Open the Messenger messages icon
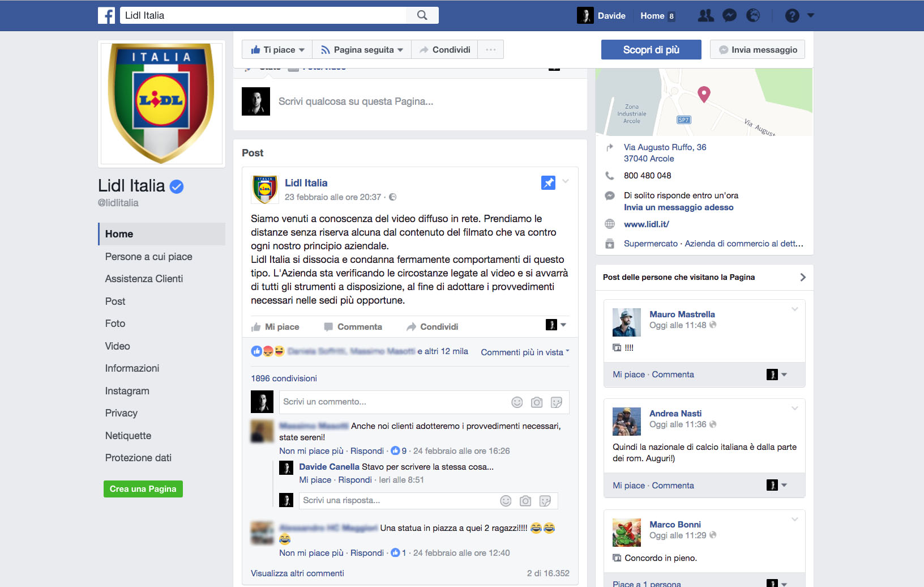 730,15
